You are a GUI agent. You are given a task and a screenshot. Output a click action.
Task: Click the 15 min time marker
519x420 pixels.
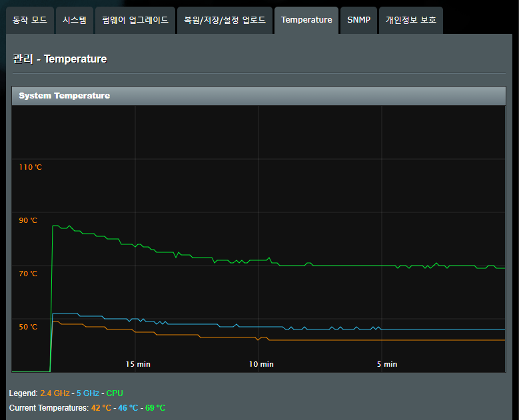[138, 364]
